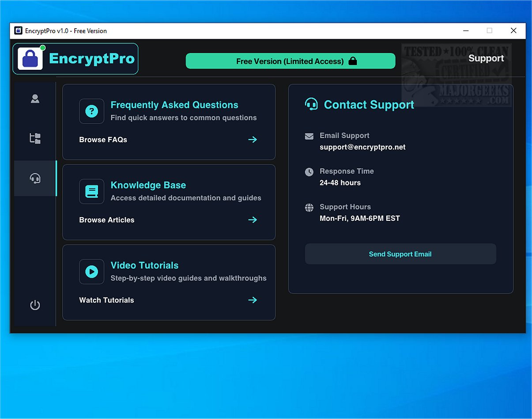Click the Knowledge Base book icon
Image resolution: width=532 pixels, height=419 pixels.
(x=91, y=191)
